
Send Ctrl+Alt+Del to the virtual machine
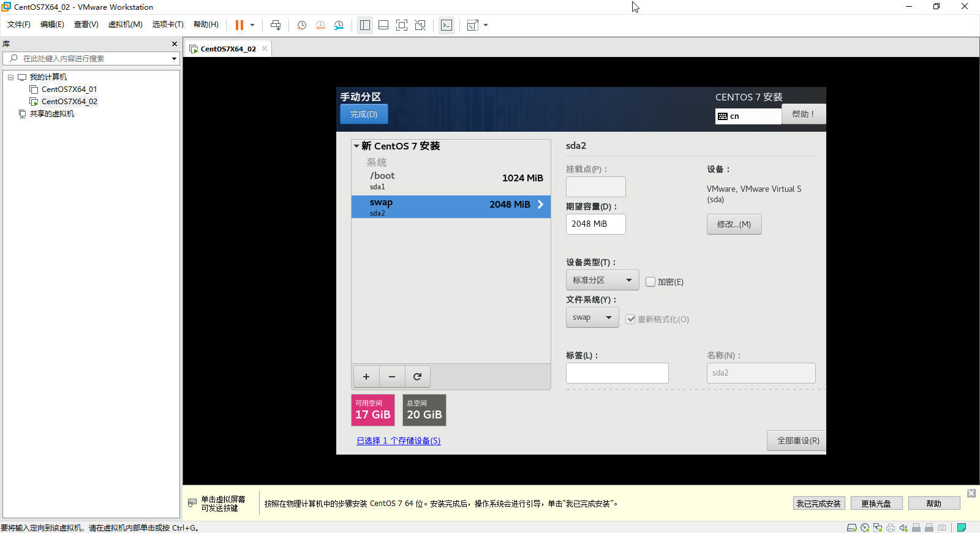coord(276,25)
